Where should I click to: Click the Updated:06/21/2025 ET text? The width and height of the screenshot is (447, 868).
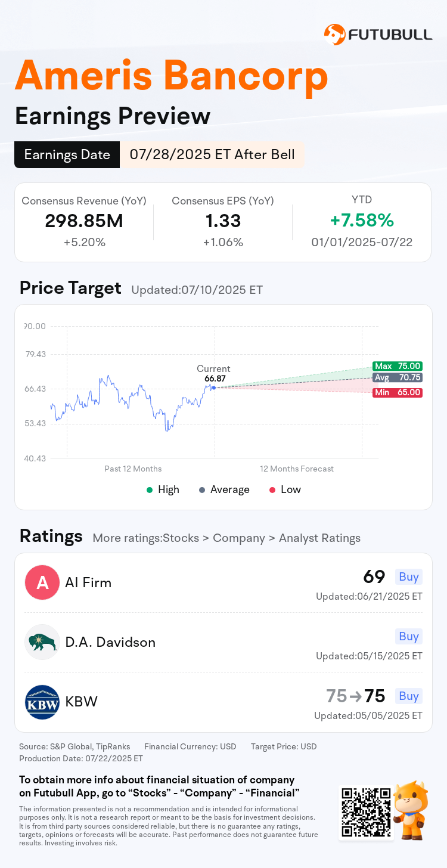[369, 596]
